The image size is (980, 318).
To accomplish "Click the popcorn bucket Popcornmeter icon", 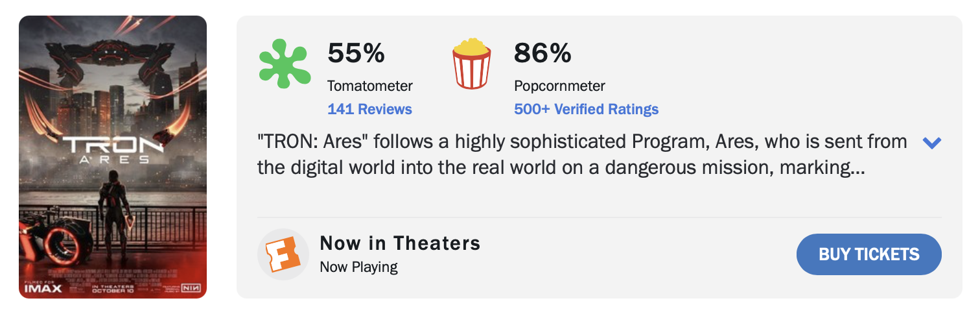I will [x=471, y=64].
